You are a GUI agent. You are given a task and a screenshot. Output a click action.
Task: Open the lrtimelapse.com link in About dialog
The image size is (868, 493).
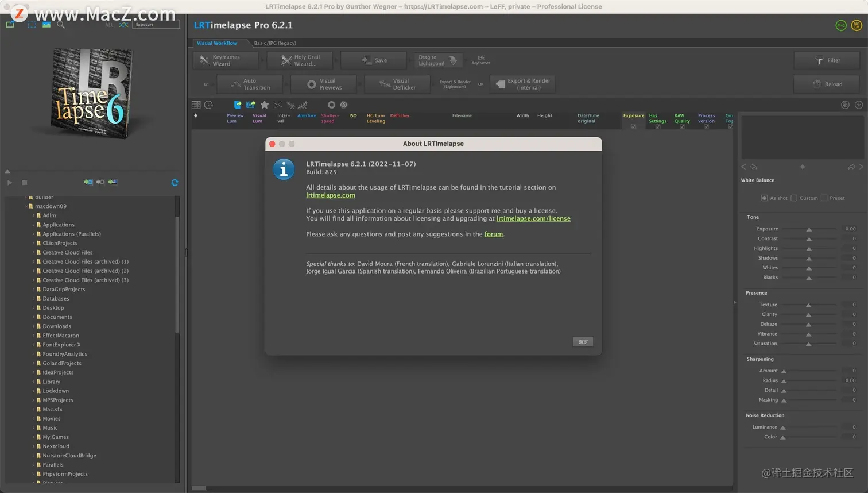click(x=331, y=195)
